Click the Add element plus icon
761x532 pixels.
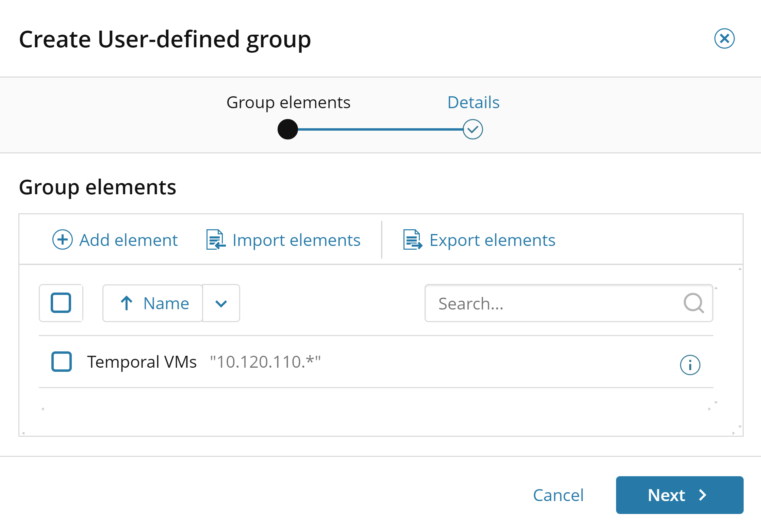pyautogui.click(x=62, y=240)
